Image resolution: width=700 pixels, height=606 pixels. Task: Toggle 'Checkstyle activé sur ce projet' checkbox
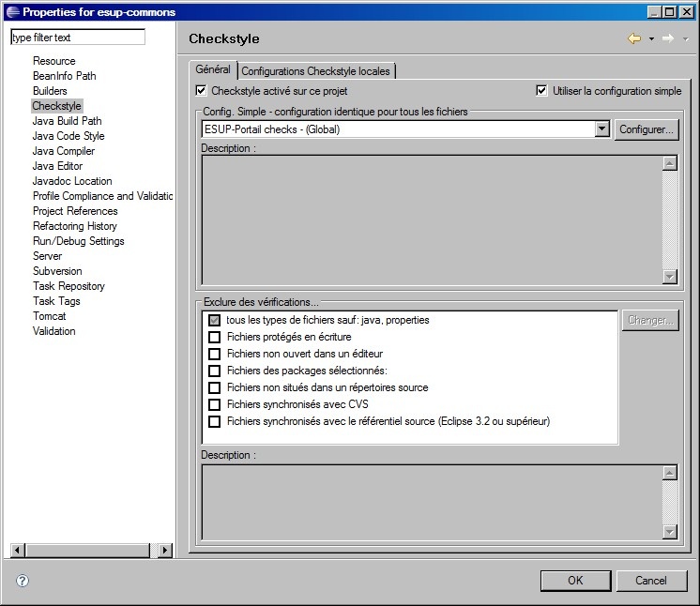[x=201, y=91]
